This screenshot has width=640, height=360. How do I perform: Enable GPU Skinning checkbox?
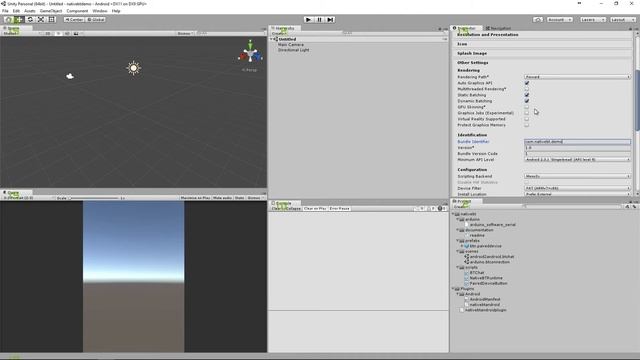pos(527,107)
